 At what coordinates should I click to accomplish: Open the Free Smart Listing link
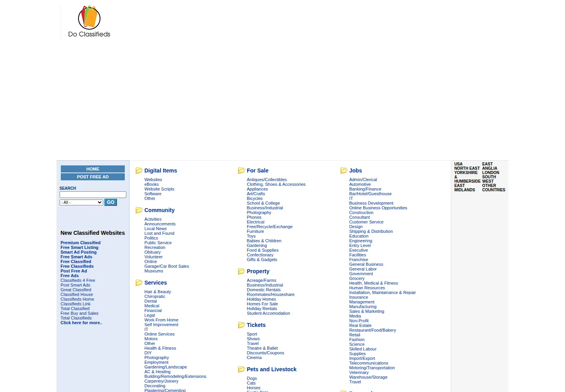[x=79, y=247]
